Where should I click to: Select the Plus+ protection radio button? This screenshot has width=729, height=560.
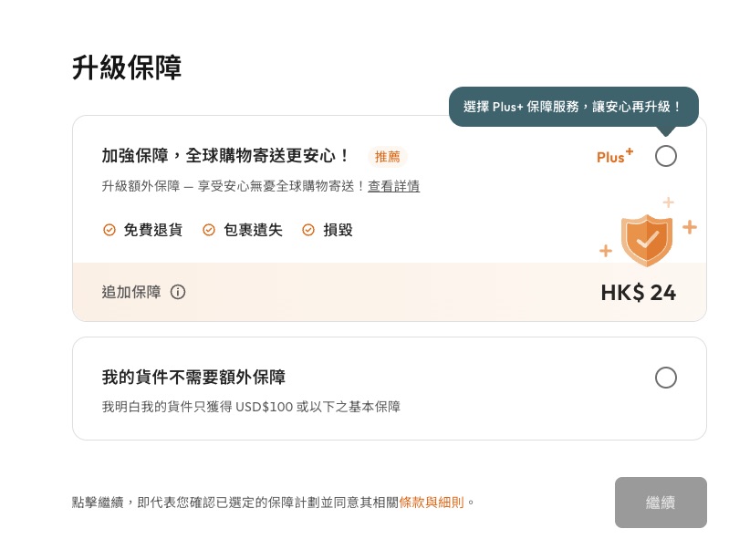coord(666,156)
